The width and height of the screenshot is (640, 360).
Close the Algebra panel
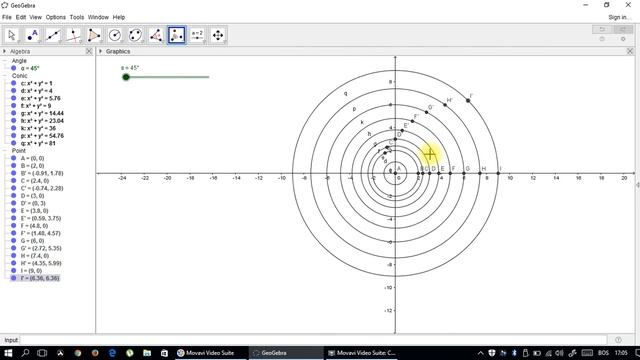tap(89, 51)
